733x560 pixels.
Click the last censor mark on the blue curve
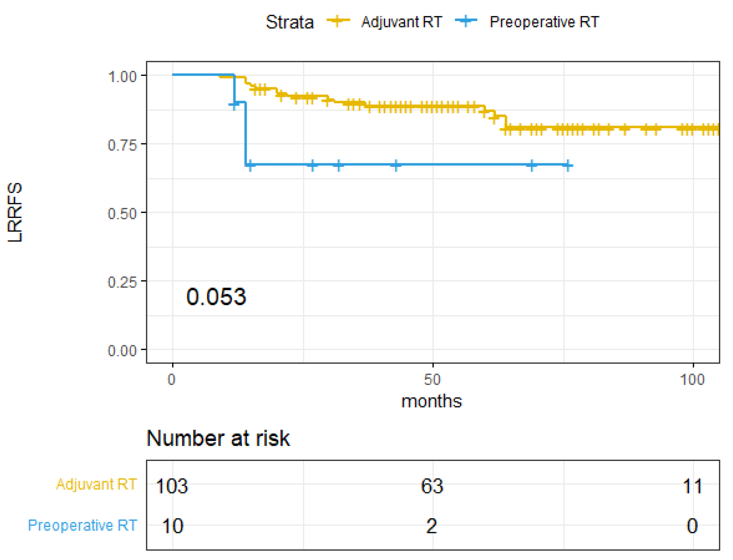(x=568, y=165)
